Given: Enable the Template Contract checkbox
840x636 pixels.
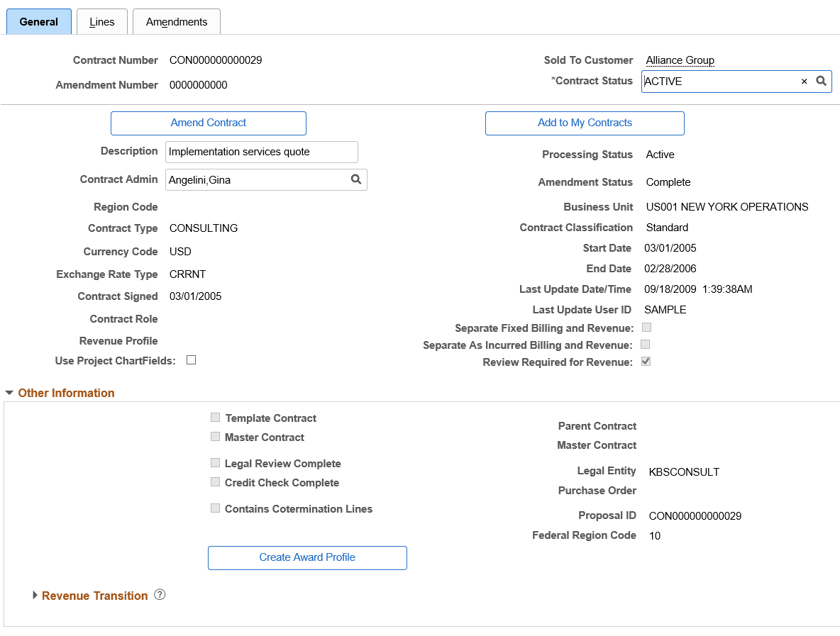Looking at the screenshot, I should point(215,417).
